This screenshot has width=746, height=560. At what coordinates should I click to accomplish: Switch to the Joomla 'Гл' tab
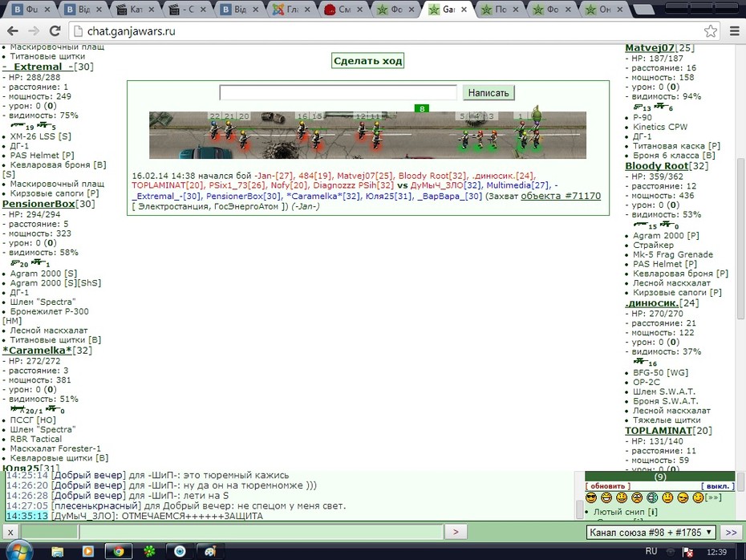291,9
